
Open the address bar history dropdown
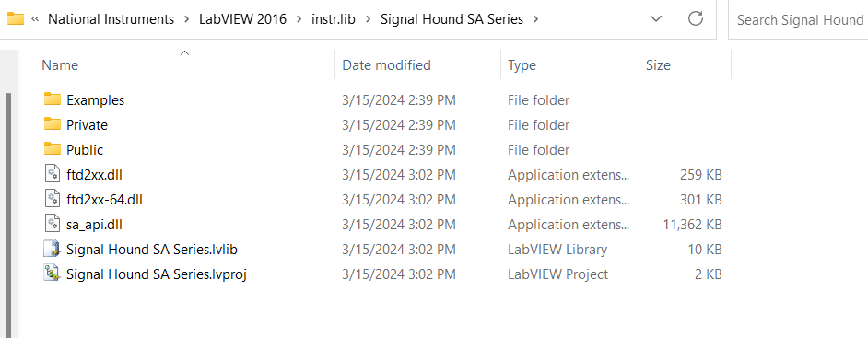(656, 18)
